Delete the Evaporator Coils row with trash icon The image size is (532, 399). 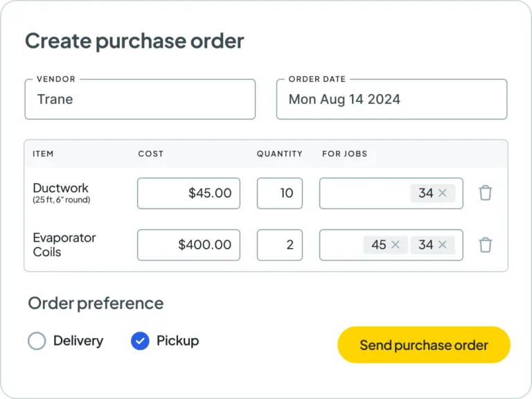pos(486,245)
